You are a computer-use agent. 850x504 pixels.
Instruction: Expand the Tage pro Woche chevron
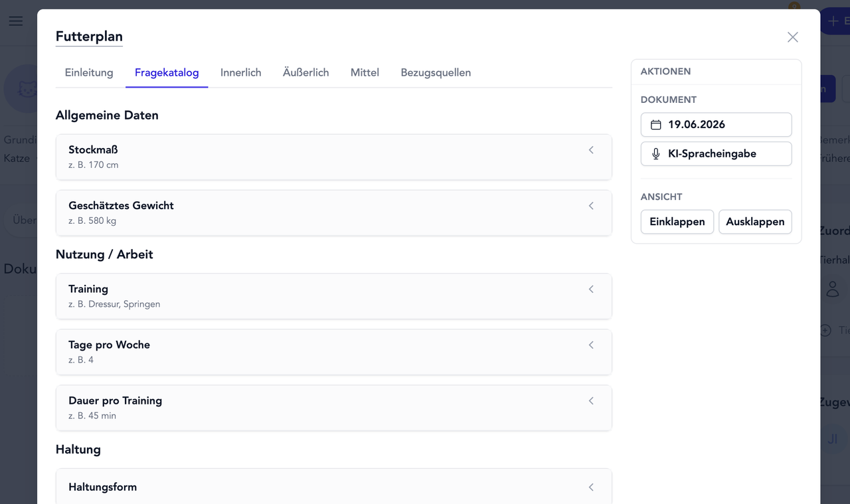[x=591, y=345]
